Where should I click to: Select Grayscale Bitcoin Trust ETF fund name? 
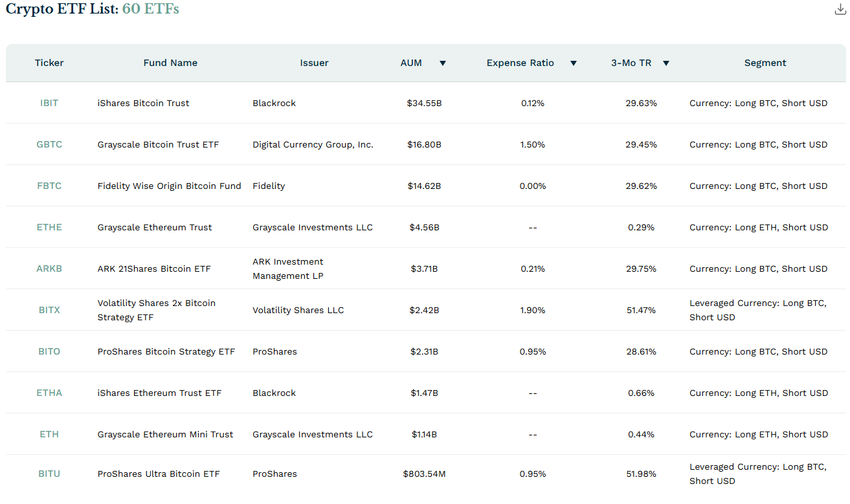(x=158, y=144)
